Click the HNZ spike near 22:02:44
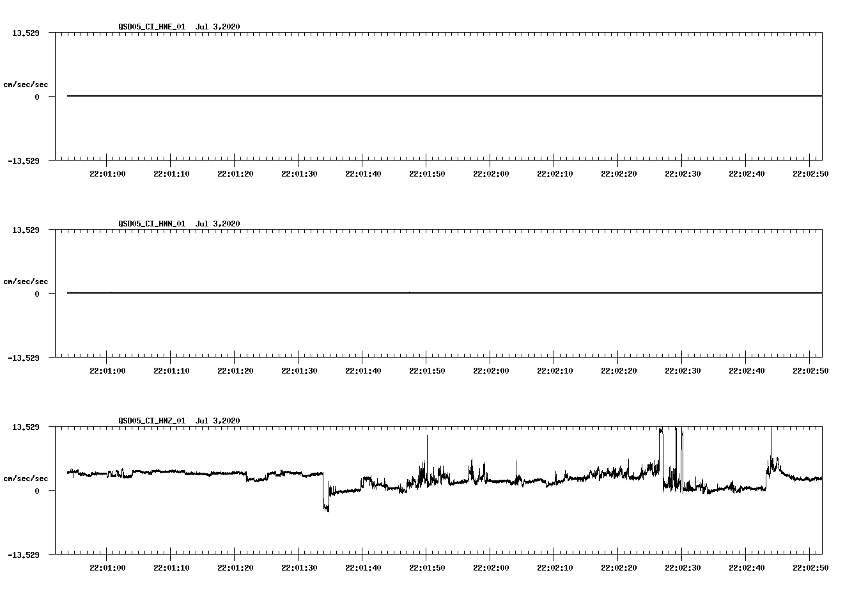The width and height of the screenshot is (868, 591). [771, 448]
